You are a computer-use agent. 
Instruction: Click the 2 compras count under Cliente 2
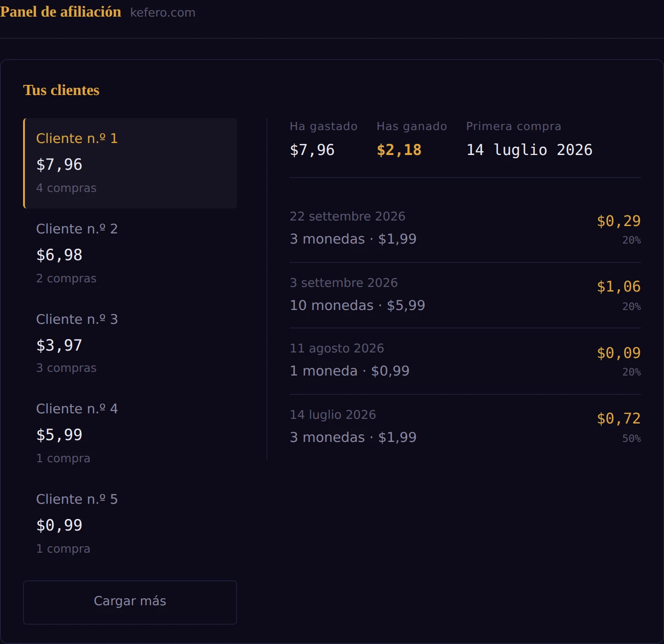pyautogui.click(x=66, y=279)
